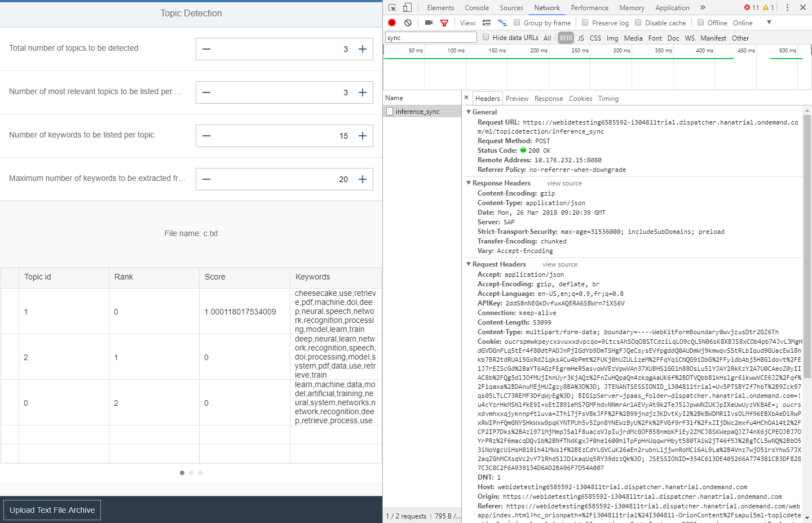Viewport: 812px width, 523px height.
Task: Stop recording the network log
Action: (392, 23)
